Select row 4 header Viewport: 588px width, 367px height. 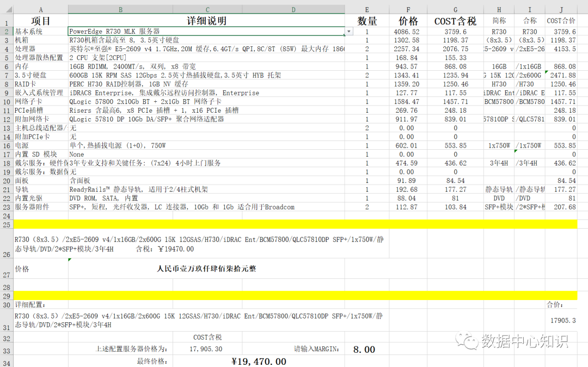7,49
